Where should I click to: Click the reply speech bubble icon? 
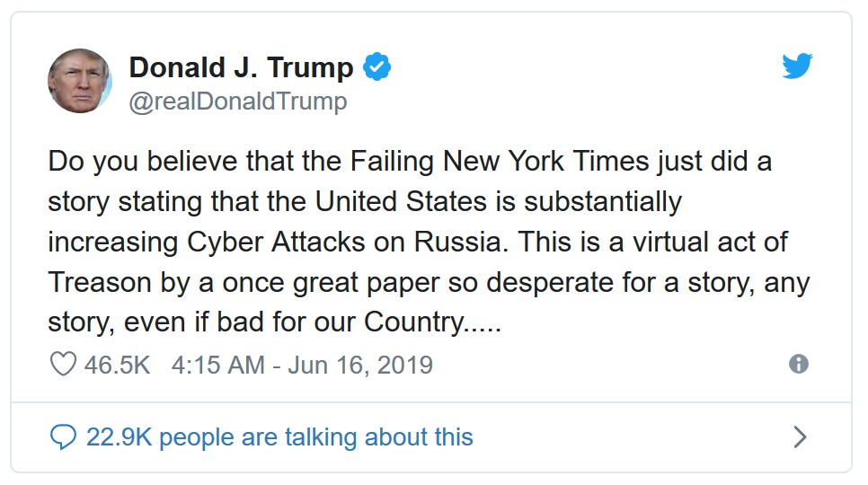pyautogui.click(x=63, y=436)
